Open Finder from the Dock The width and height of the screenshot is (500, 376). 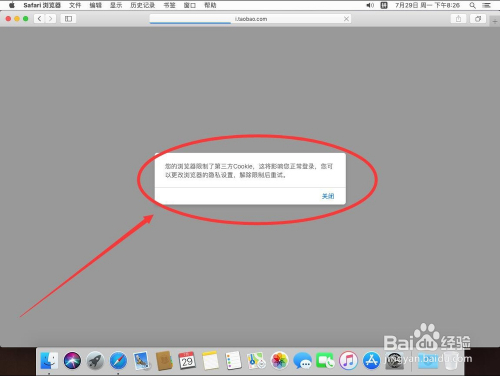pyautogui.click(x=49, y=361)
